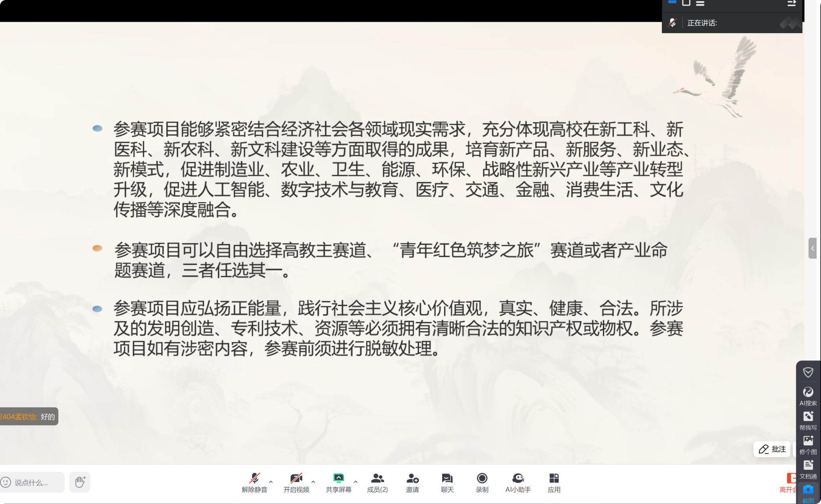Start recording with 录制 button
The width and height of the screenshot is (821, 504).
click(x=482, y=482)
